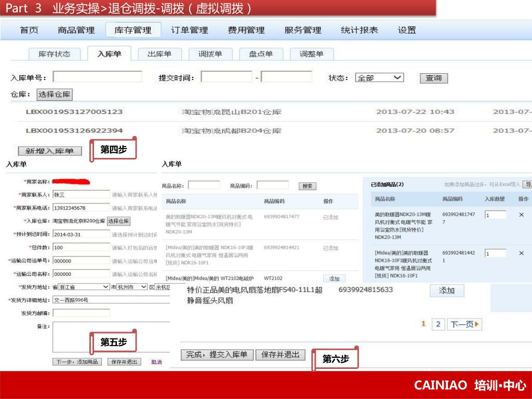Click 淘宝物流昆山B201仓库 cell
Image resolution: width=532 pixels, height=399 pixels.
[231, 112]
